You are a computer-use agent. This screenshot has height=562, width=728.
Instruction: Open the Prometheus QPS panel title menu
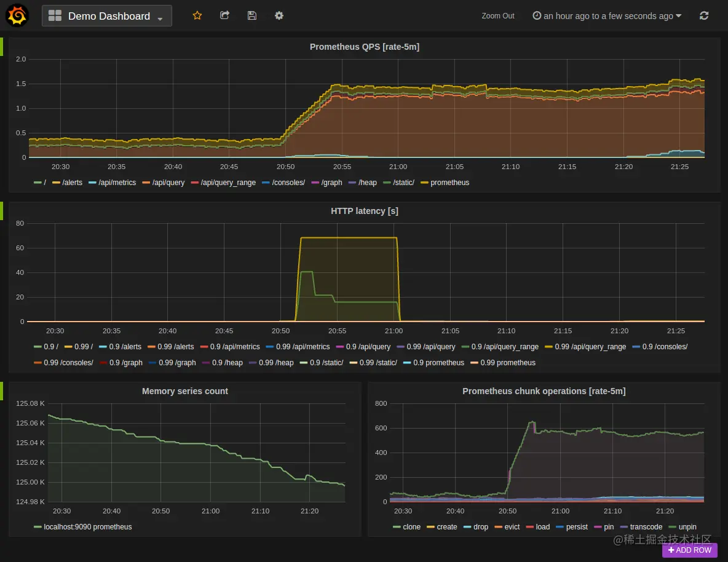tap(365, 47)
